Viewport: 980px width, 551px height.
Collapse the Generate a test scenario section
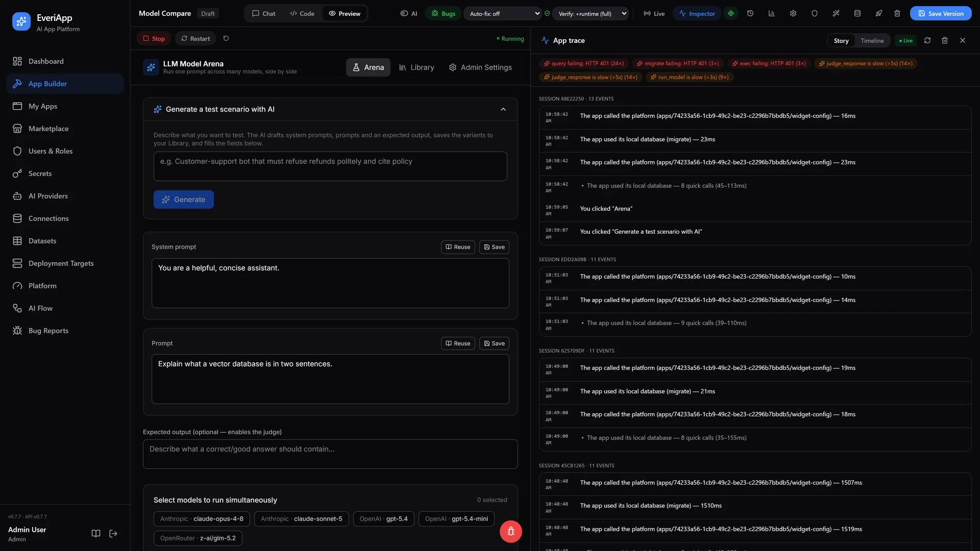(x=503, y=109)
